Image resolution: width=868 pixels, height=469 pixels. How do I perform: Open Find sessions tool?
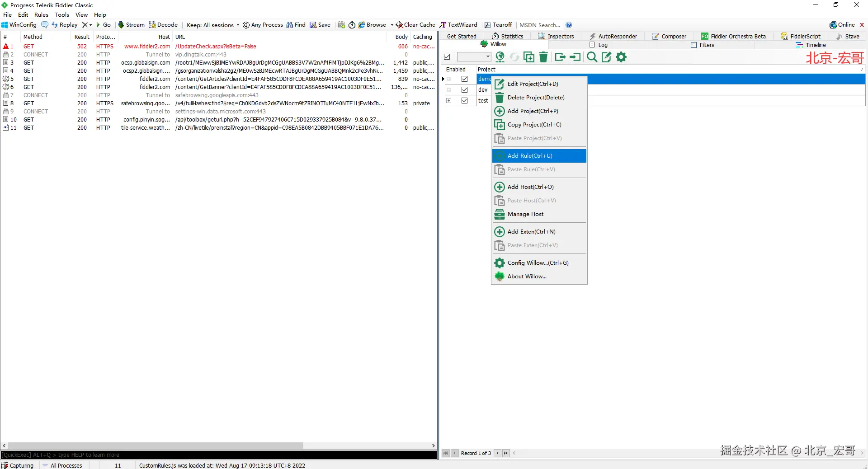(x=296, y=25)
